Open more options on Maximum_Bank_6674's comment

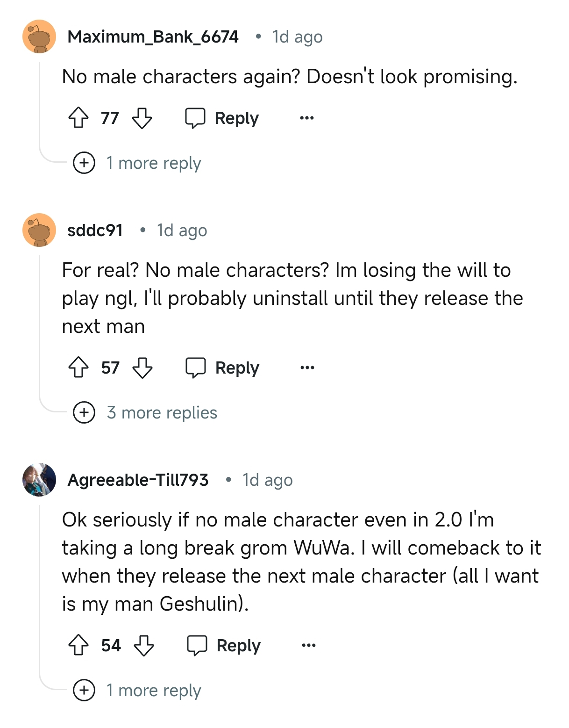pyautogui.click(x=307, y=118)
